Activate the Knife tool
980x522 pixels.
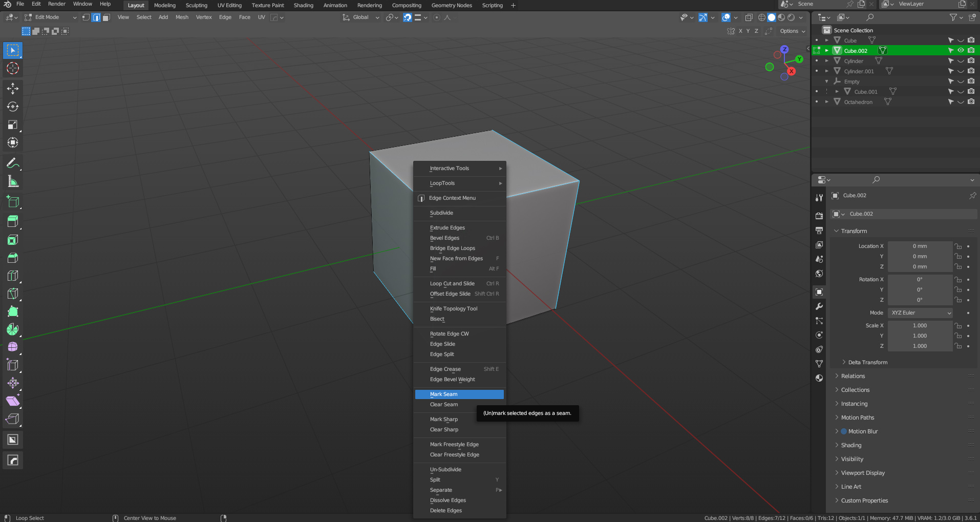[13, 294]
